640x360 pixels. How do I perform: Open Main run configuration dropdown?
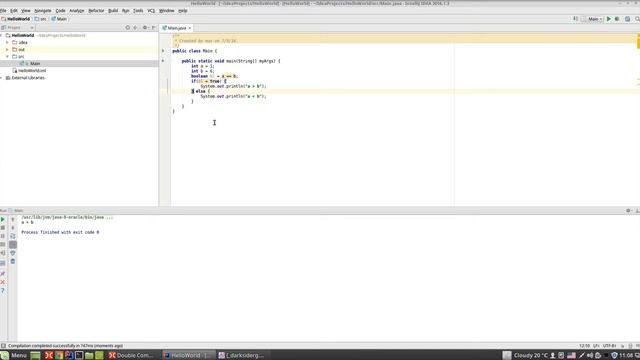[593, 19]
